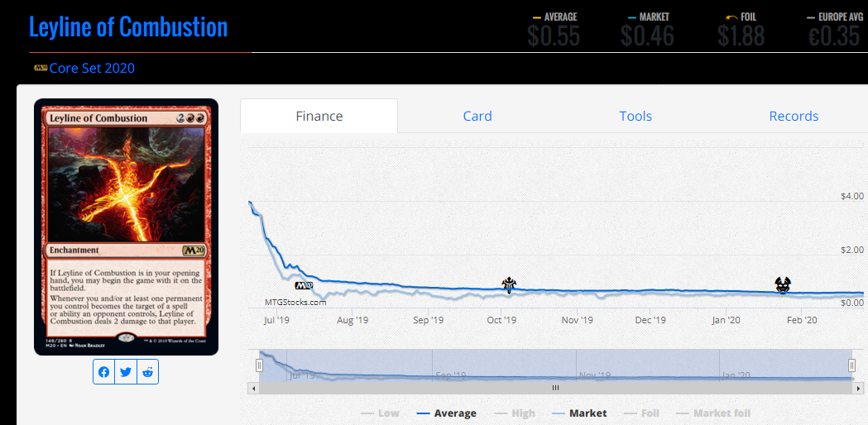Click the Leyline of Combustion card image
The height and width of the screenshot is (425, 868).
coord(127,227)
